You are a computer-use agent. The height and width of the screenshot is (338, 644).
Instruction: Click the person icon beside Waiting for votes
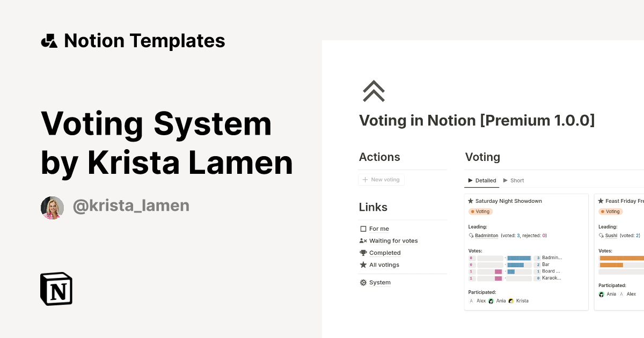click(x=363, y=240)
